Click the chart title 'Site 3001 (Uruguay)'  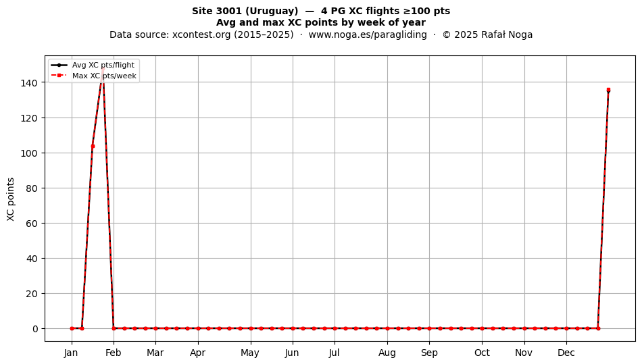(x=245, y=11)
